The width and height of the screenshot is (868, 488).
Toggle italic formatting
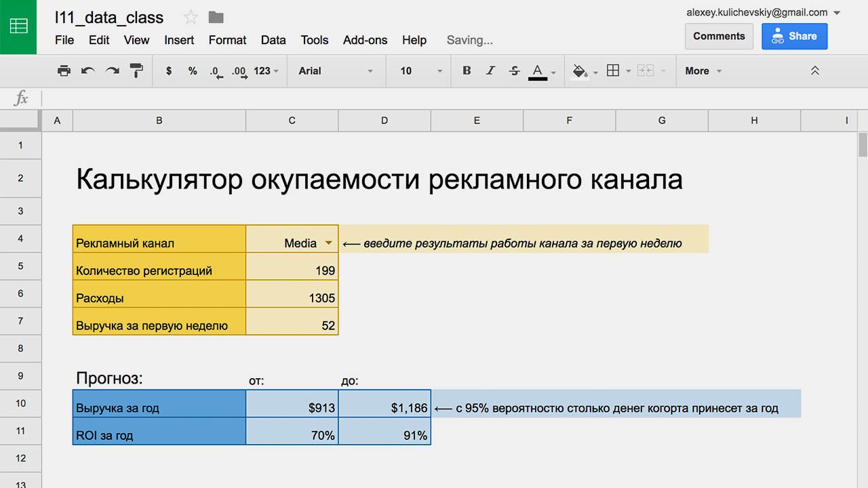(x=490, y=70)
